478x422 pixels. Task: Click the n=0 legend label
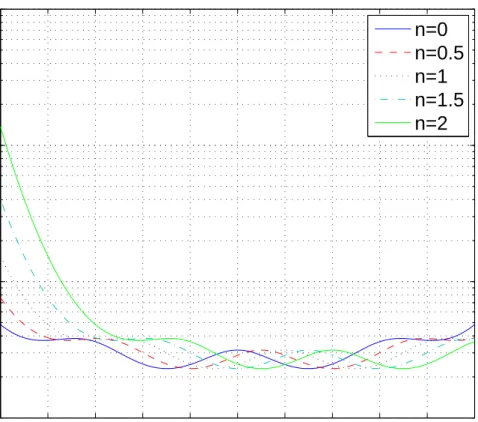coord(431,29)
